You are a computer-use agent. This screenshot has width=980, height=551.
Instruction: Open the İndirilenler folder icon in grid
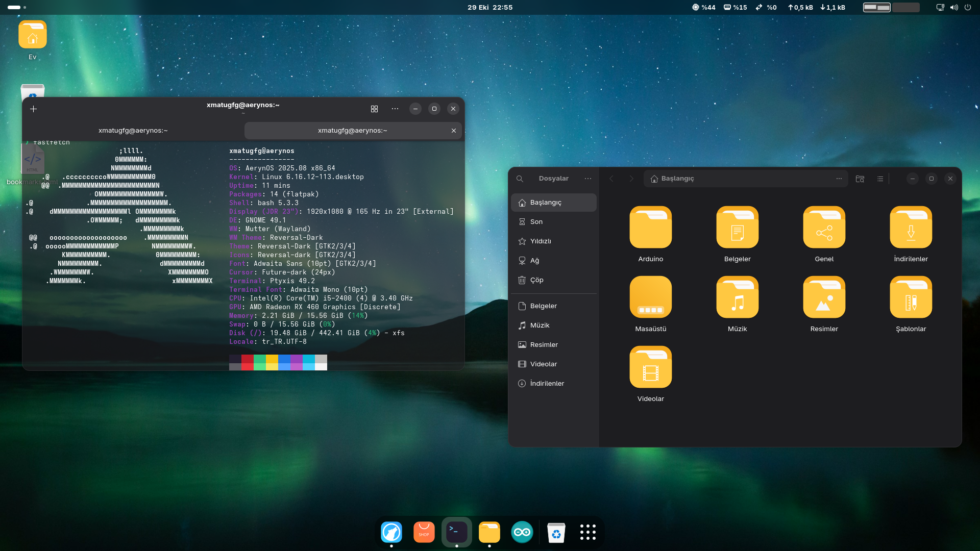click(x=911, y=228)
